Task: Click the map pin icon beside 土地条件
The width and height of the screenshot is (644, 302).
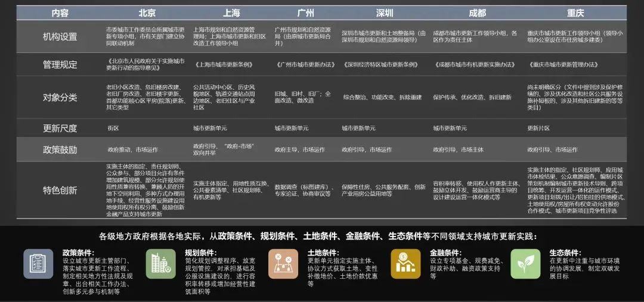Action: pyautogui.click(x=283, y=264)
